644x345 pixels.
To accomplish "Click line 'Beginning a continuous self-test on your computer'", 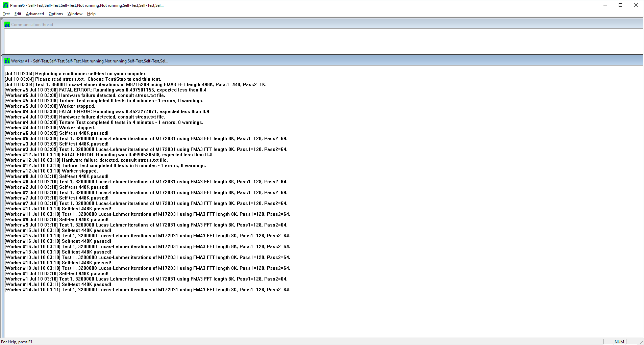I will pyautogui.click(x=76, y=74).
